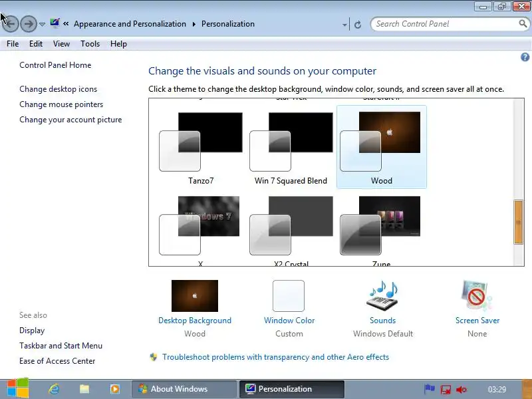The width and height of the screenshot is (532, 399).
Task: Open Change mouse pointers link
Action: [61, 104]
